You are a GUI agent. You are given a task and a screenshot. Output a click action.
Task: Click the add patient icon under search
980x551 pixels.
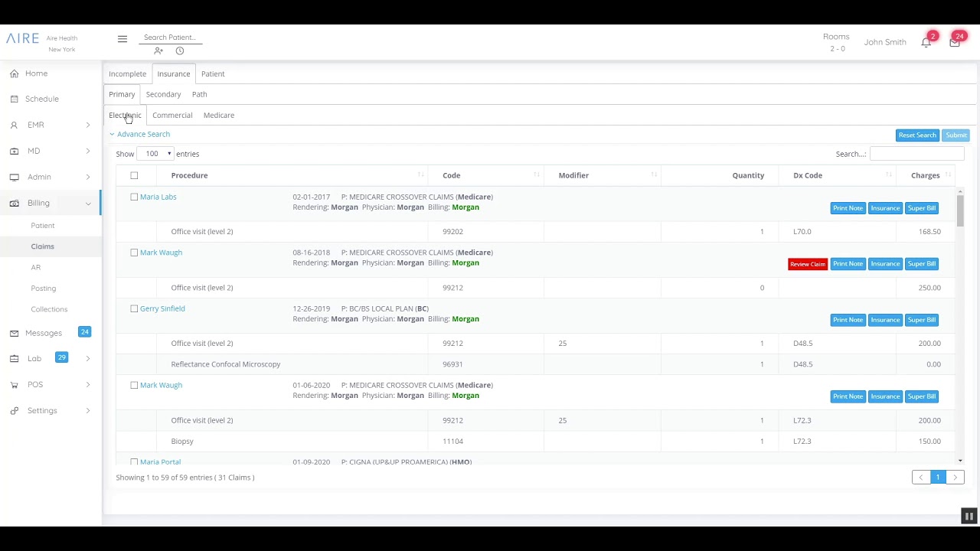(x=158, y=51)
